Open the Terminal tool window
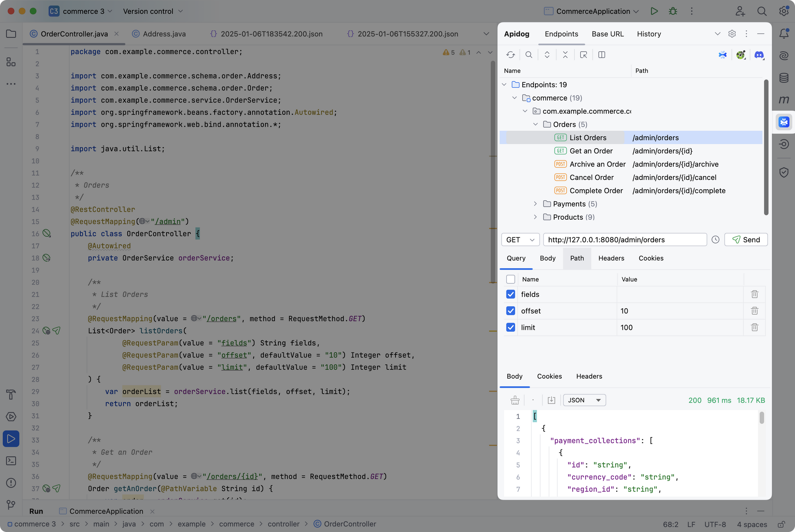The height and width of the screenshot is (532, 795). pyautogui.click(x=11, y=460)
